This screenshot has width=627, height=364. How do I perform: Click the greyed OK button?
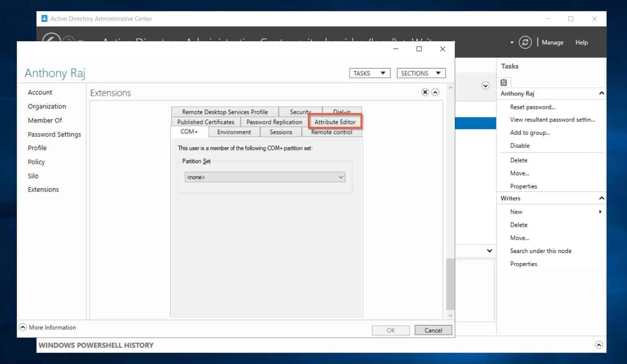click(x=391, y=330)
